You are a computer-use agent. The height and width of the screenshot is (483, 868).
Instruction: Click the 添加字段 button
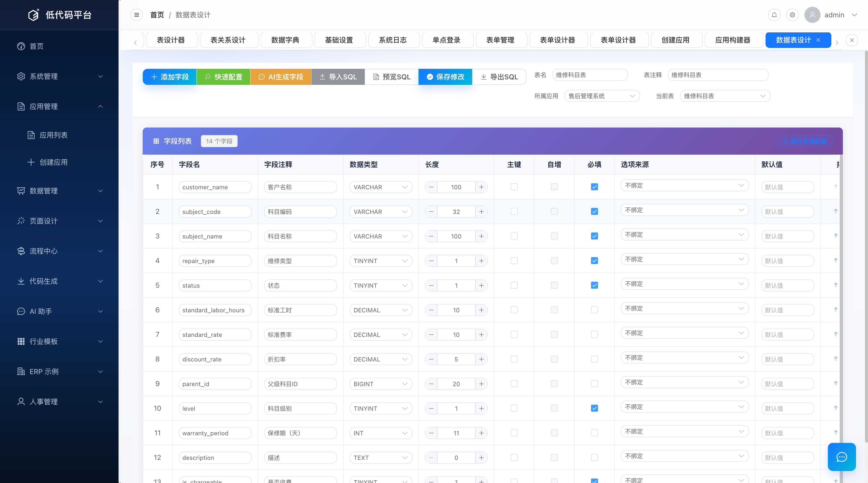coord(170,77)
